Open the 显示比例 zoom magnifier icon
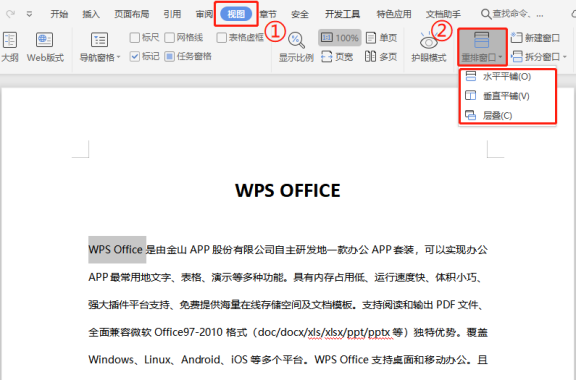This screenshot has width=576, height=381. tap(296, 40)
